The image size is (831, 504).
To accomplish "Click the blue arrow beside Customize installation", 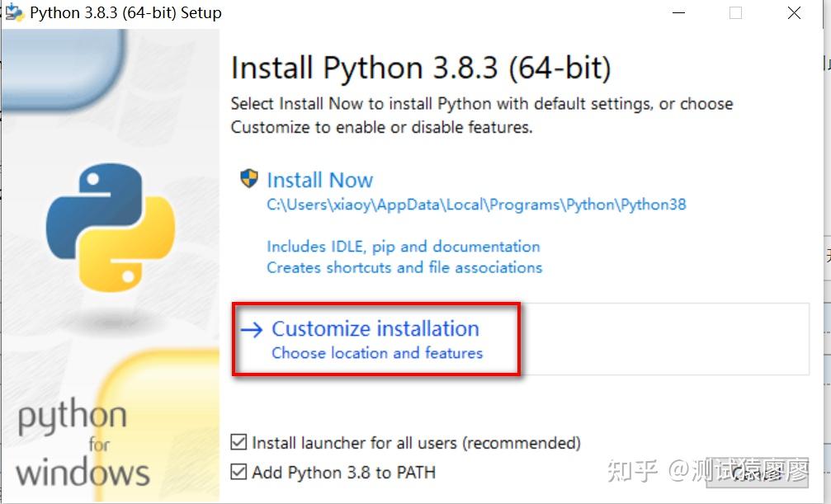I will click(251, 328).
